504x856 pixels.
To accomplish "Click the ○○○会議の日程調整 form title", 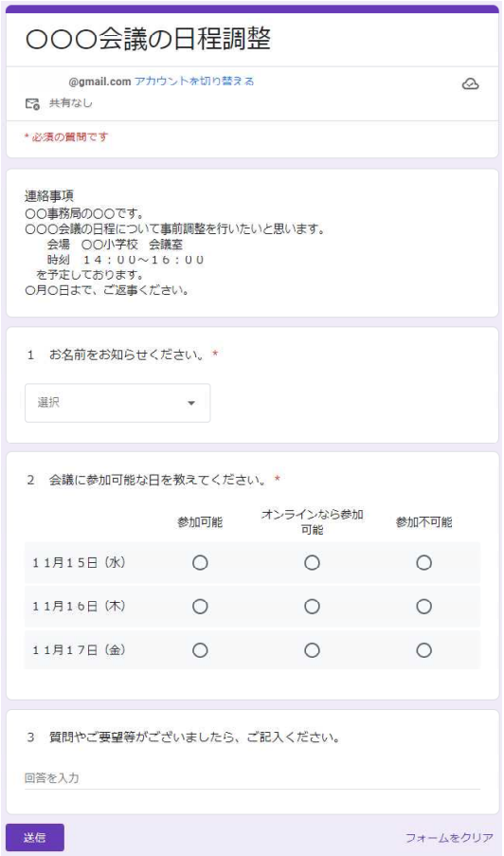I will click(148, 39).
